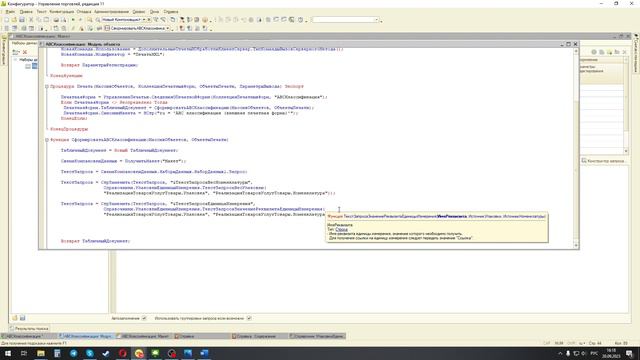Collapse the Процедура Печать code block

click(47, 87)
